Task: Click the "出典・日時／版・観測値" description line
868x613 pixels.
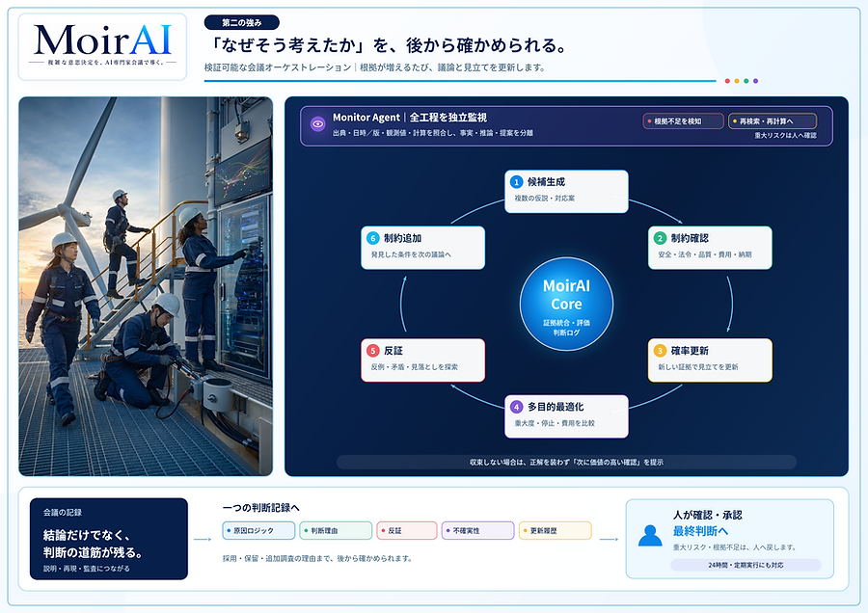Action: pos(433,133)
